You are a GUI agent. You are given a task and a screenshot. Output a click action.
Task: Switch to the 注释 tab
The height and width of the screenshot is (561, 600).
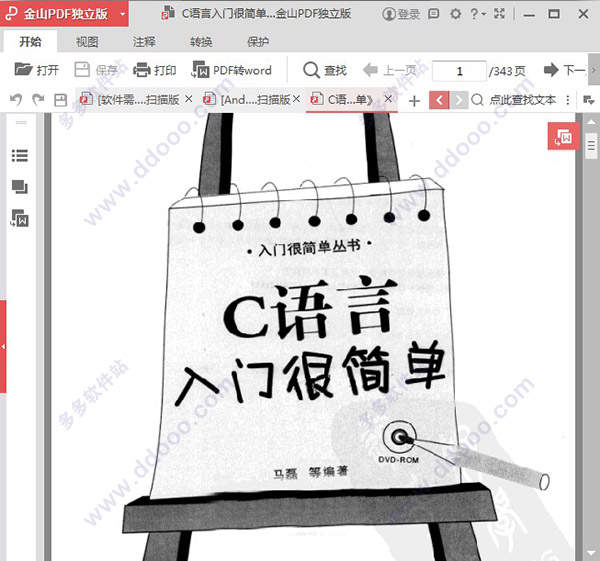(144, 41)
